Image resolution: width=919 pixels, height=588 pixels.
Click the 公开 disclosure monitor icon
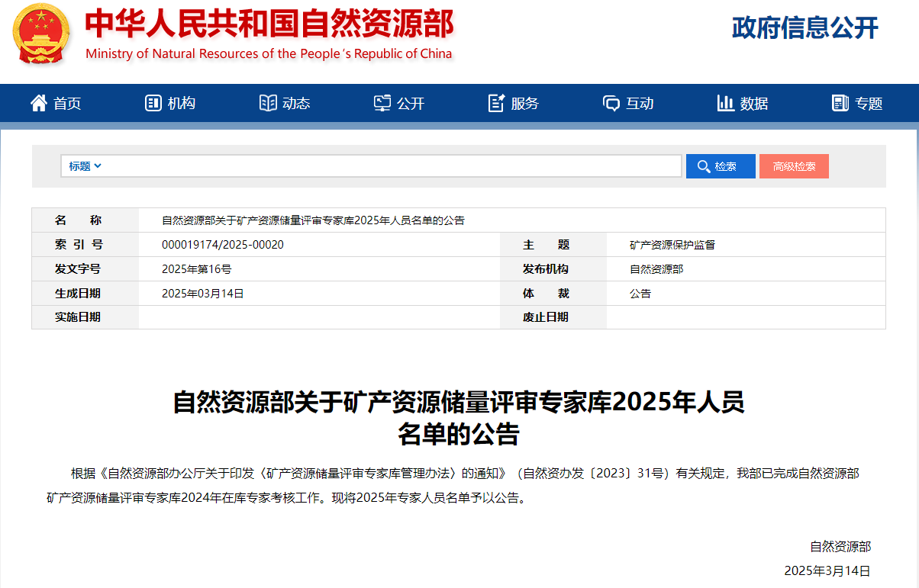[x=382, y=103]
